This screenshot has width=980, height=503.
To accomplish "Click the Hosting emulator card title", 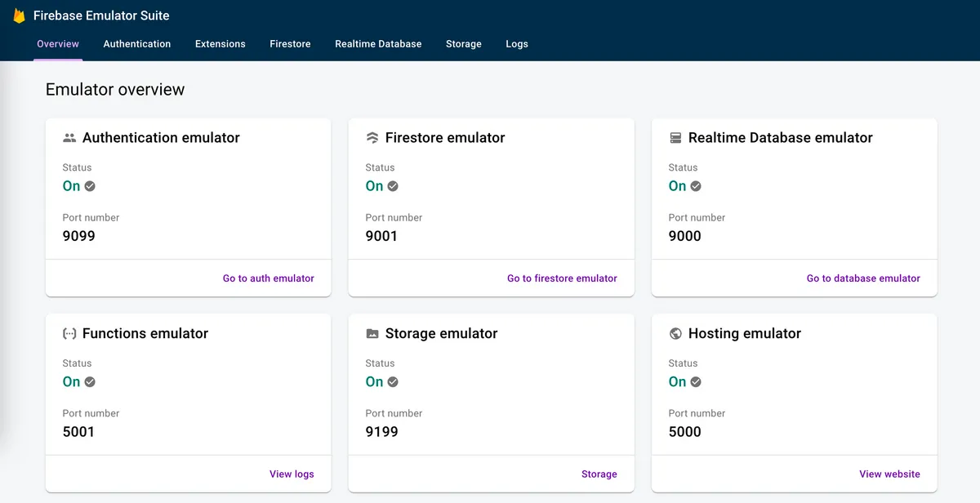I will [x=745, y=334].
